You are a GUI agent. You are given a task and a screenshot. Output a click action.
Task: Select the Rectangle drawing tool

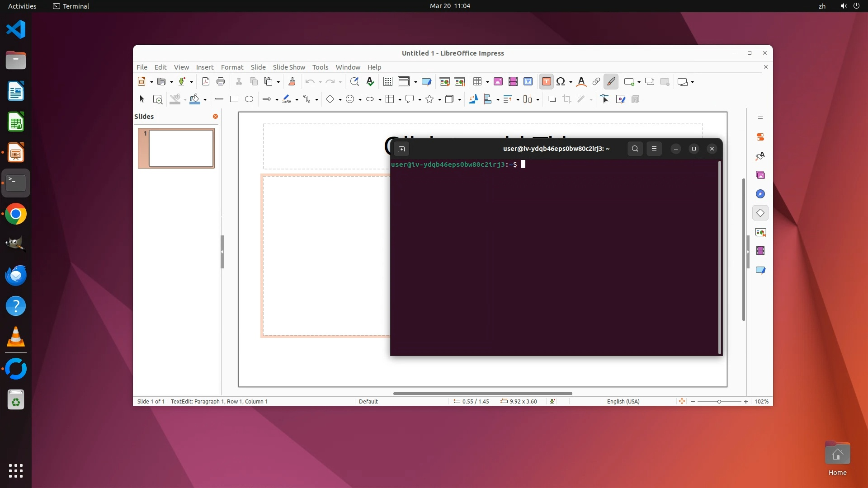(234, 99)
